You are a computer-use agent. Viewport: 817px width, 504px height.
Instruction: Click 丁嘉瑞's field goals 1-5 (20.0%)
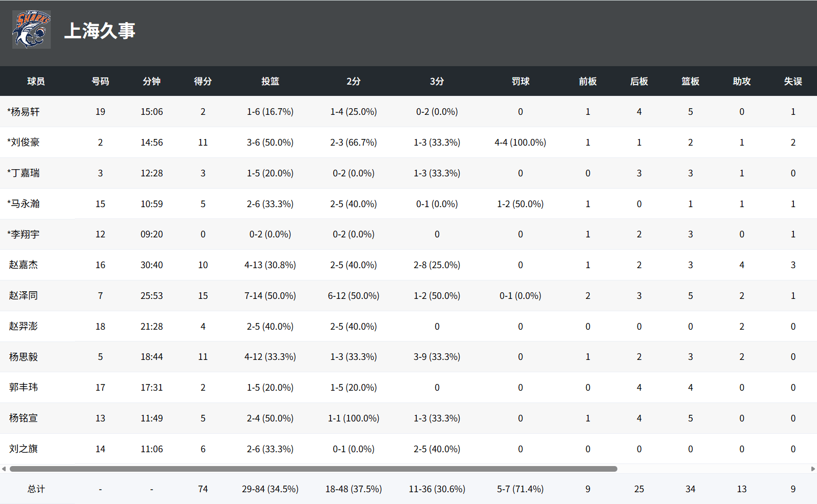coord(270,173)
